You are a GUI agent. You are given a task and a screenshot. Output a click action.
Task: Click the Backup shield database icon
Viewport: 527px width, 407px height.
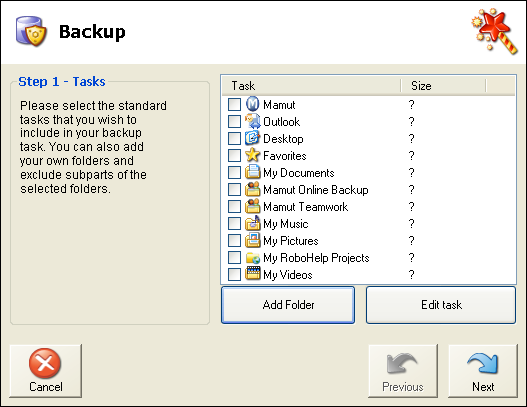point(31,32)
